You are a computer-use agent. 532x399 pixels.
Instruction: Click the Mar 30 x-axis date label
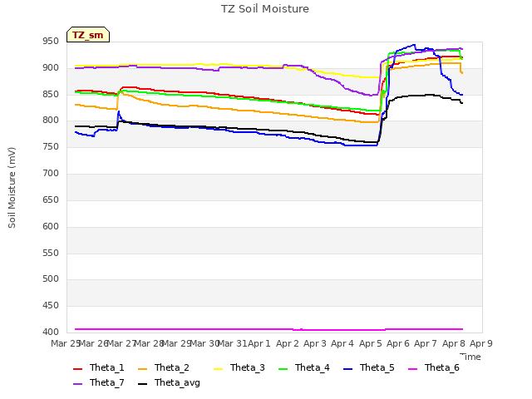(204, 343)
